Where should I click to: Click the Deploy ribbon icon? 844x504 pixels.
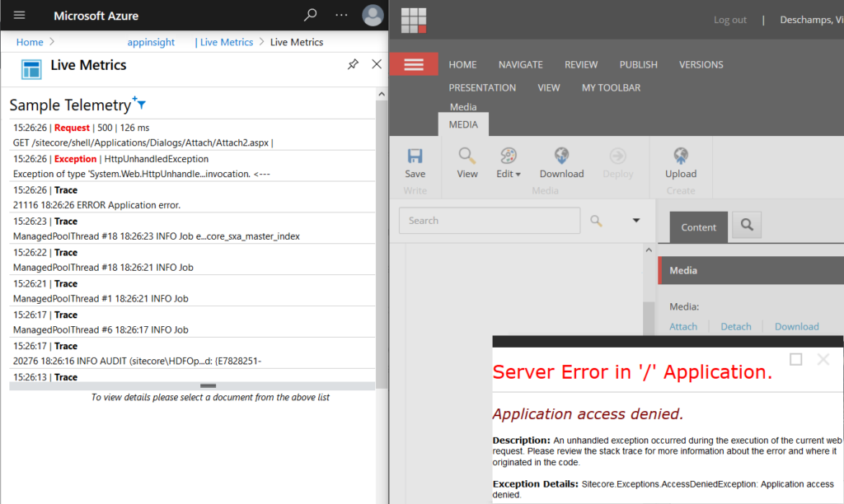pos(617,156)
